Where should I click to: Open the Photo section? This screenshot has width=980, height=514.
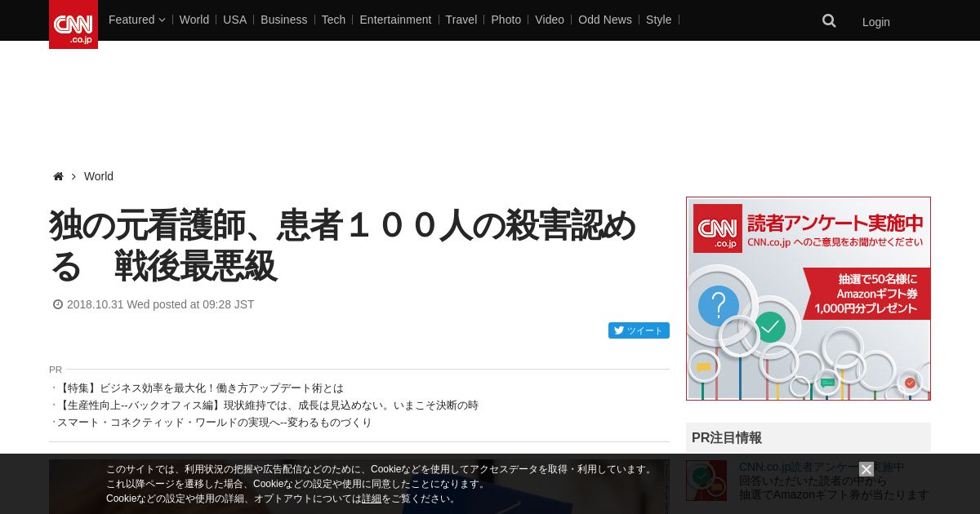pos(506,20)
